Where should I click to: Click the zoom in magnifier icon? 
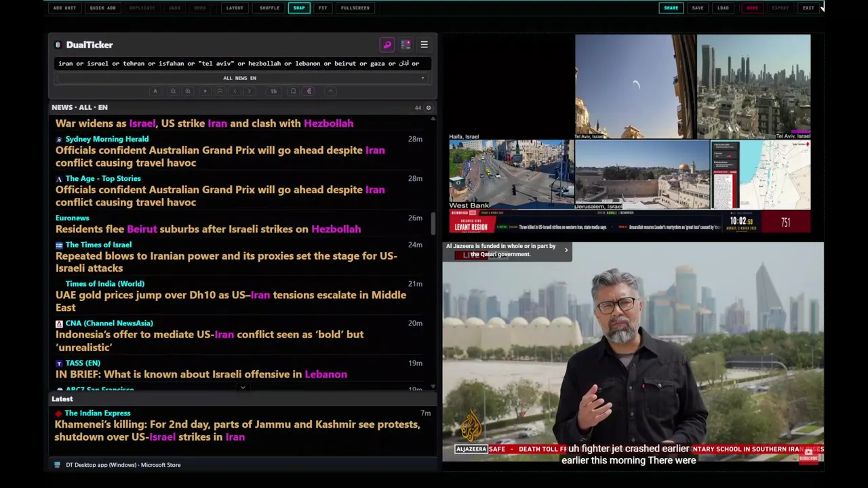coord(188,91)
